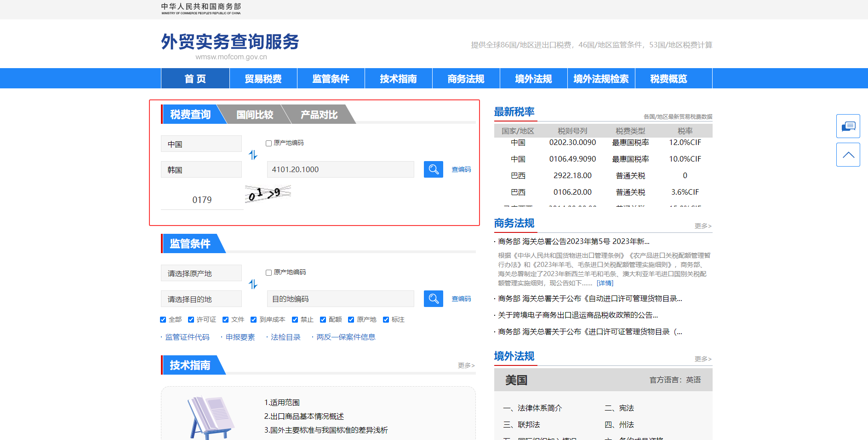Click the HS code field containing 4101.20.1000

[x=340, y=169]
